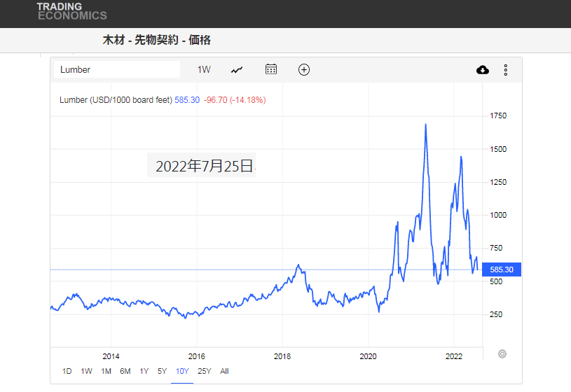Click the line chart type icon
Viewport: 571px width, 392px height.
point(237,69)
